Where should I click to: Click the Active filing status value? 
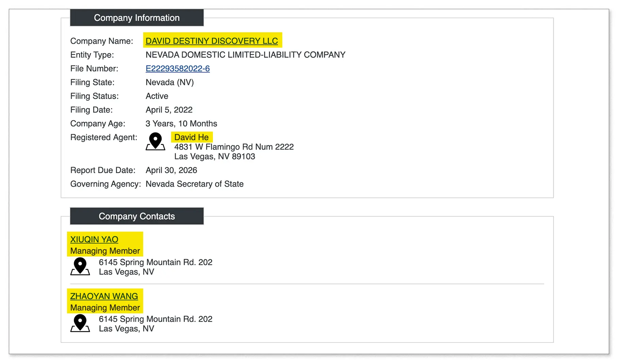point(157,96)
